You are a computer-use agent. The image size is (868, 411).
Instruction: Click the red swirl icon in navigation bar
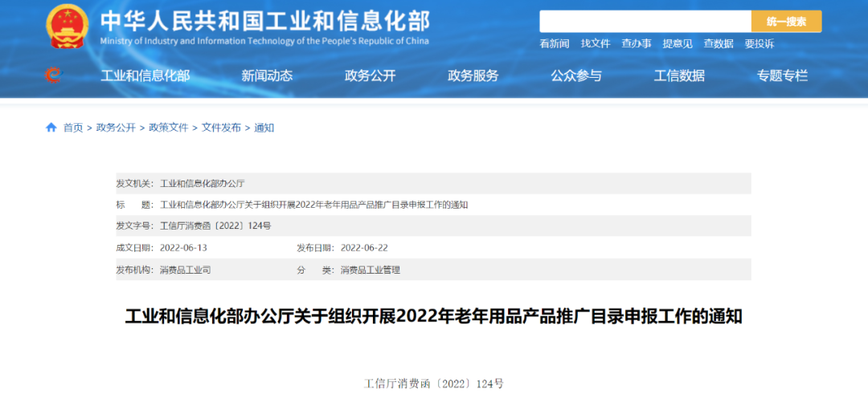click(53, 75)
